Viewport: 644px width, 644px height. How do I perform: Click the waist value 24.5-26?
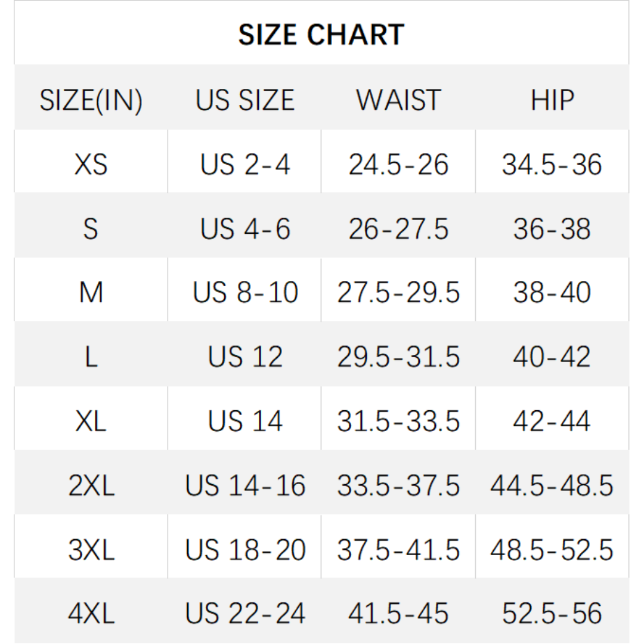pos(398,165)
